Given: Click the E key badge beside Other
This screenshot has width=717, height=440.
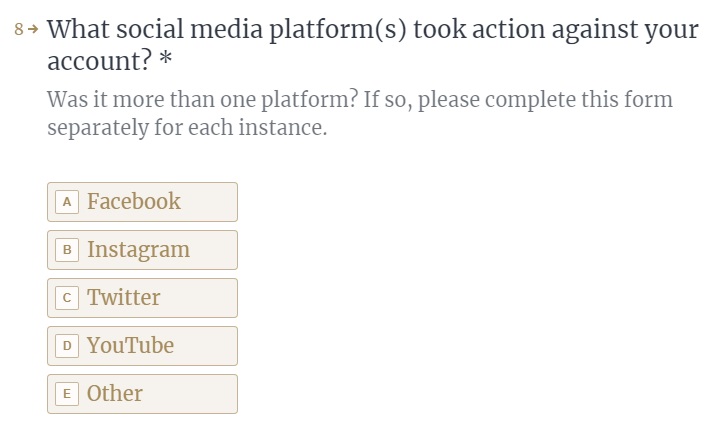Looking at the screenshot, I should tap(67, 394).
